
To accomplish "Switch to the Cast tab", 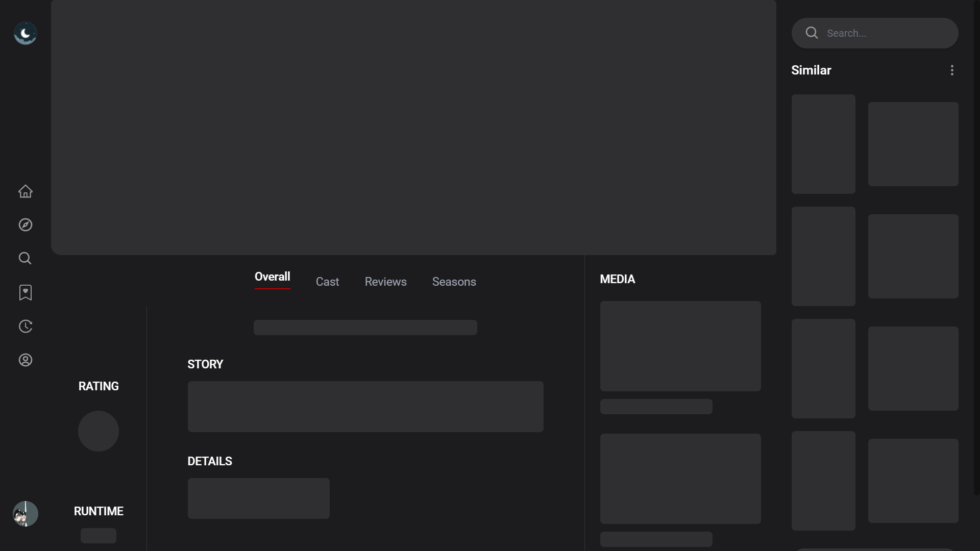I will pyautogui.click(x=327, y=282).
